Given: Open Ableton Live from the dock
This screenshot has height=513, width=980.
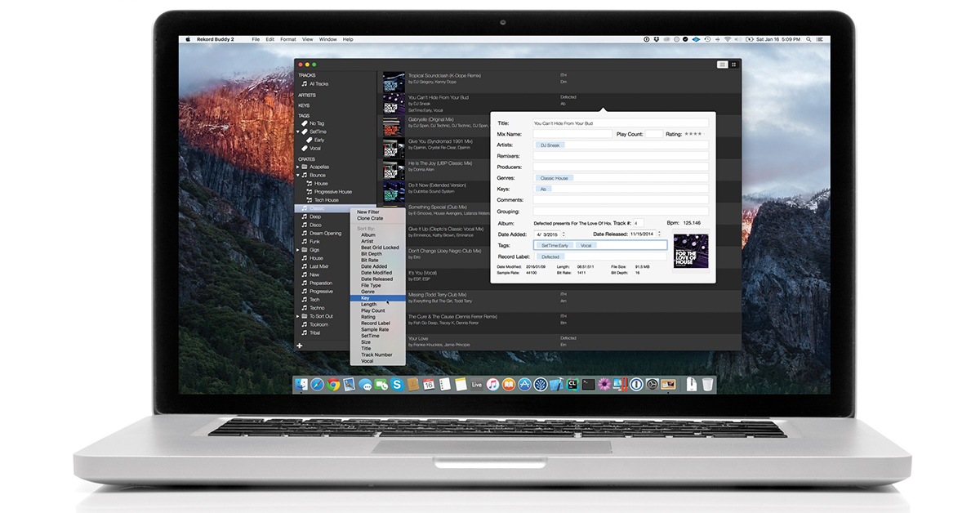Looking at the screenshot, I should (x=478, y=384).
